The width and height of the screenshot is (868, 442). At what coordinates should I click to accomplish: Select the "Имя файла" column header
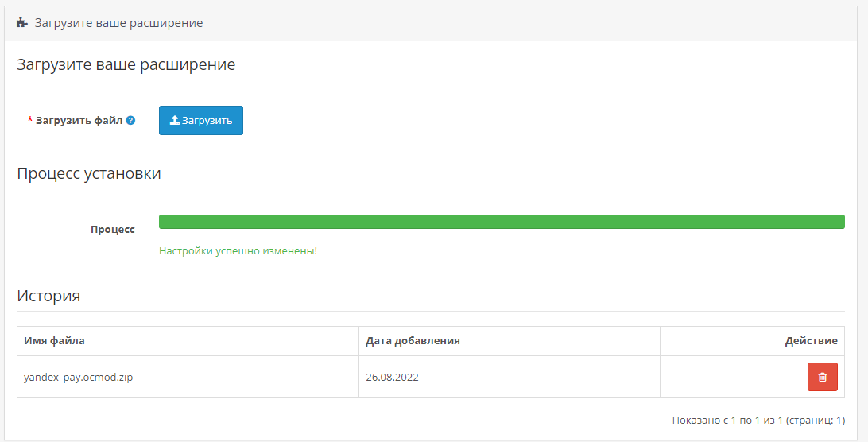pyautogui.click(x=55, y=341)
